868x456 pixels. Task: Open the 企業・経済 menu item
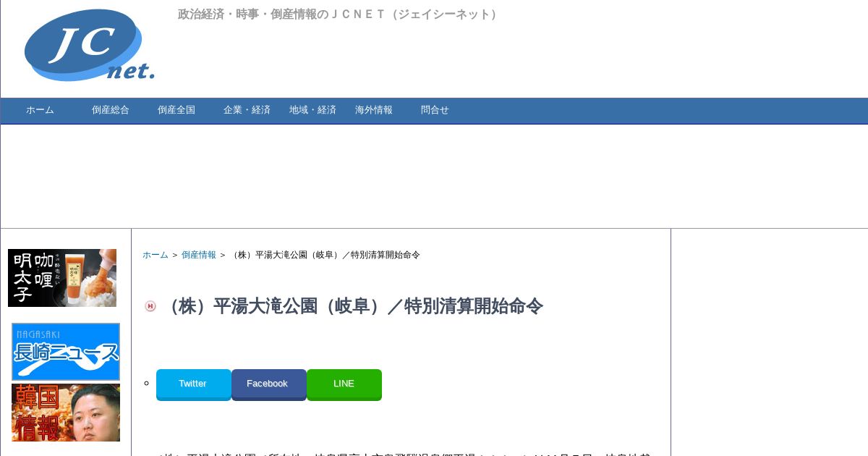[x=247, y=110]
